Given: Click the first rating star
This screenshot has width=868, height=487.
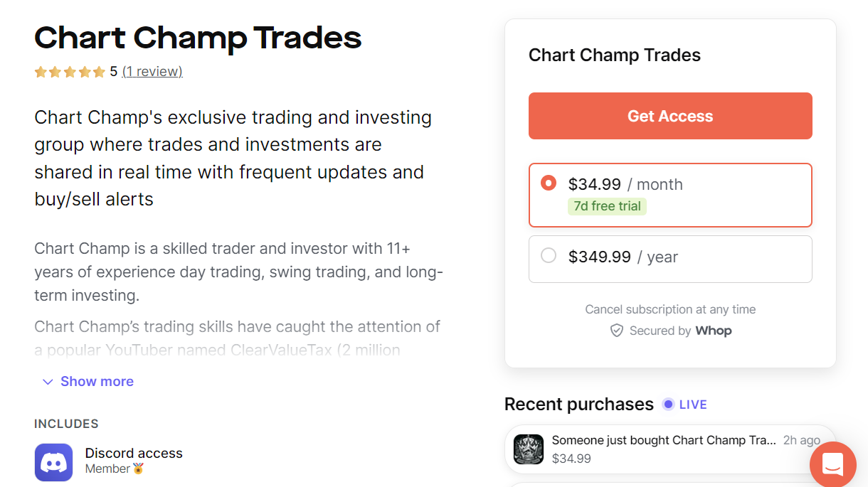Looking at the screenshot, I should 41,71.
